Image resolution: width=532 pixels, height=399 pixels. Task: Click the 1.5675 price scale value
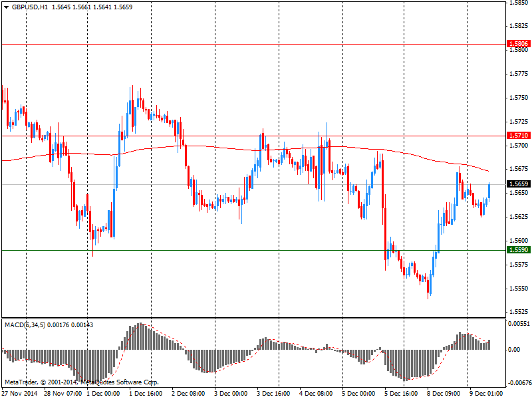pos(519,169)
